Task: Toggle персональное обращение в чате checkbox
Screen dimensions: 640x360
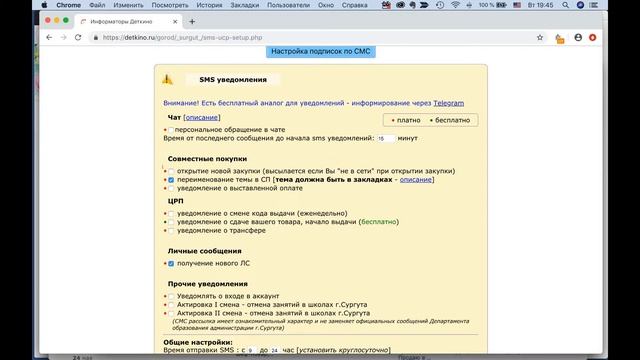Action: click(x=171, y=130)
